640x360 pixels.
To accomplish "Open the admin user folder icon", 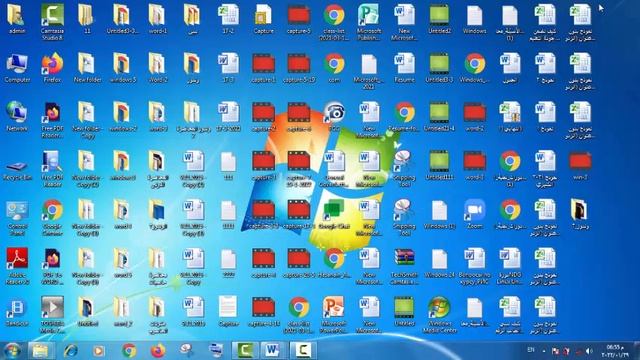I will 17,19.
